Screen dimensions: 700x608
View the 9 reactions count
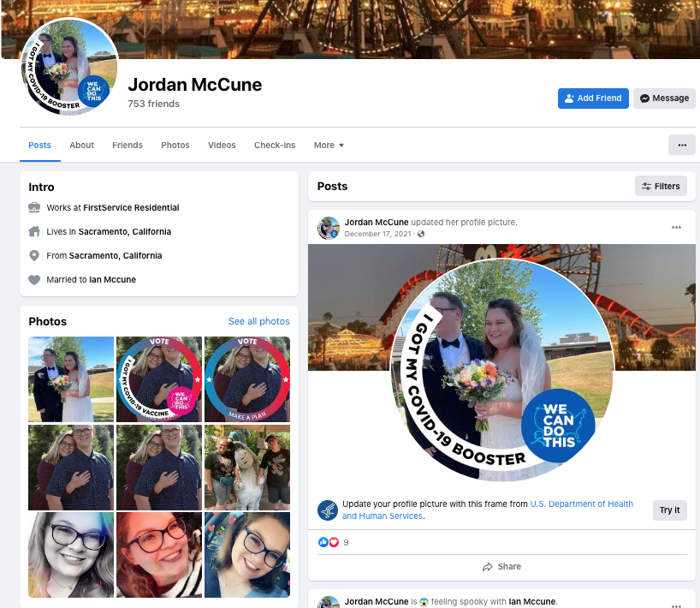tap(346, 543)
